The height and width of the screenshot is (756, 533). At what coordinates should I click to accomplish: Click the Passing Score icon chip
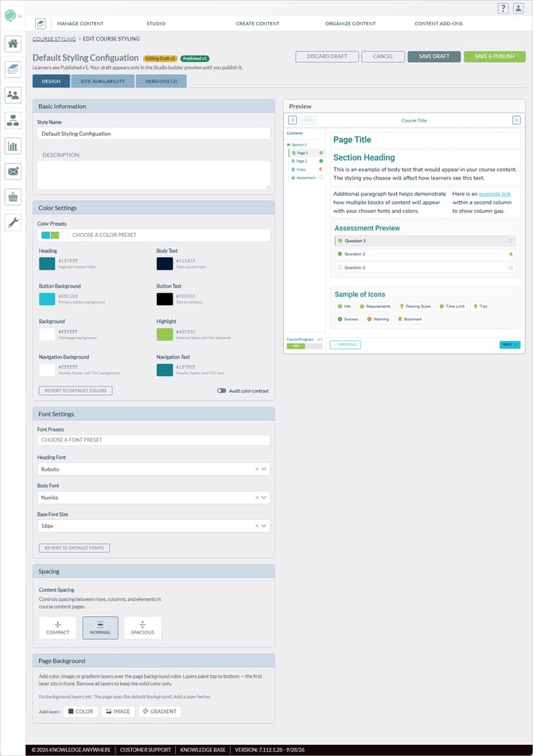[414, 306]
